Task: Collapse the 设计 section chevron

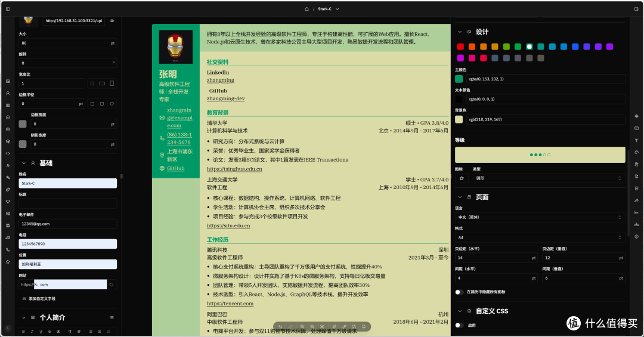Action: click(460, 32)
